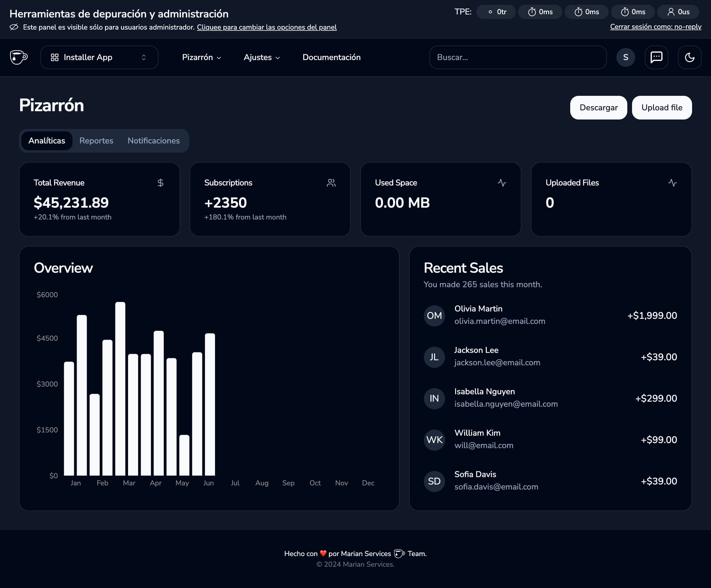Click the dollar icon on Total Revenue
This screenshot has width=711, height=588.
pyautogui.click(x=161, y=183)
